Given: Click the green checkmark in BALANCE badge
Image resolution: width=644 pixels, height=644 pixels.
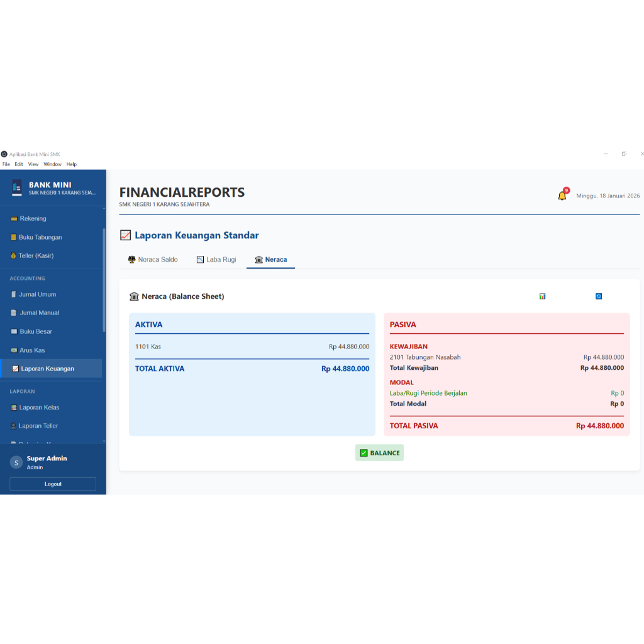Looking at the screenshot, I should pyautogui.click(x=364, y=453).
